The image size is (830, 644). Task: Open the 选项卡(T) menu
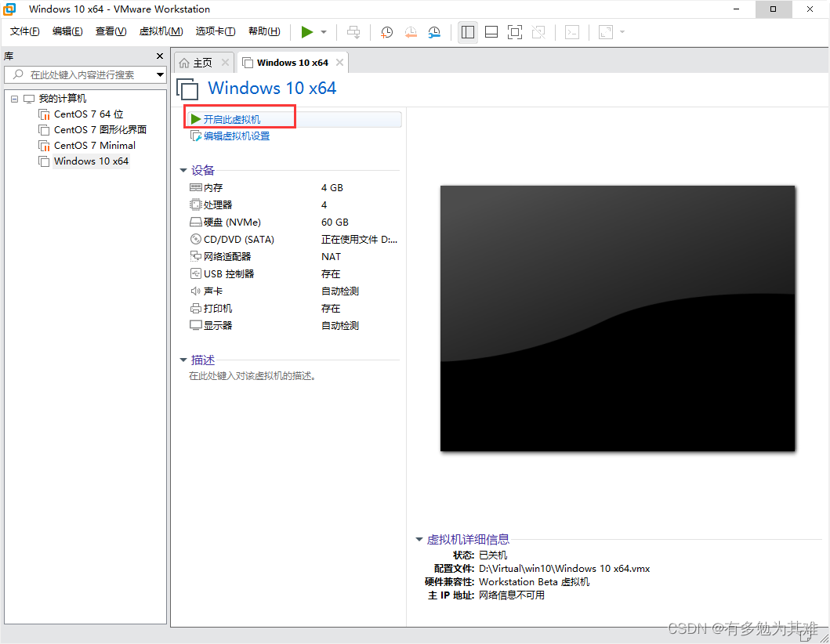pyautogui.click(x=216, y=31)
